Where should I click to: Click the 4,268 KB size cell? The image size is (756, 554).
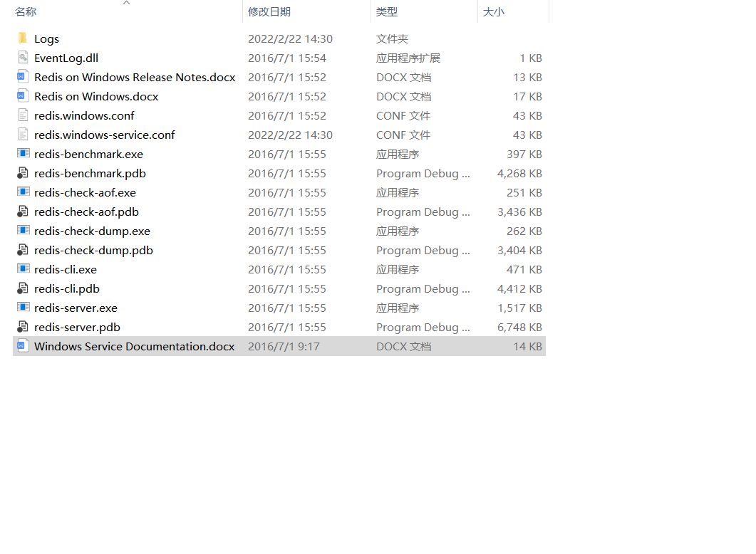[519, 174]
